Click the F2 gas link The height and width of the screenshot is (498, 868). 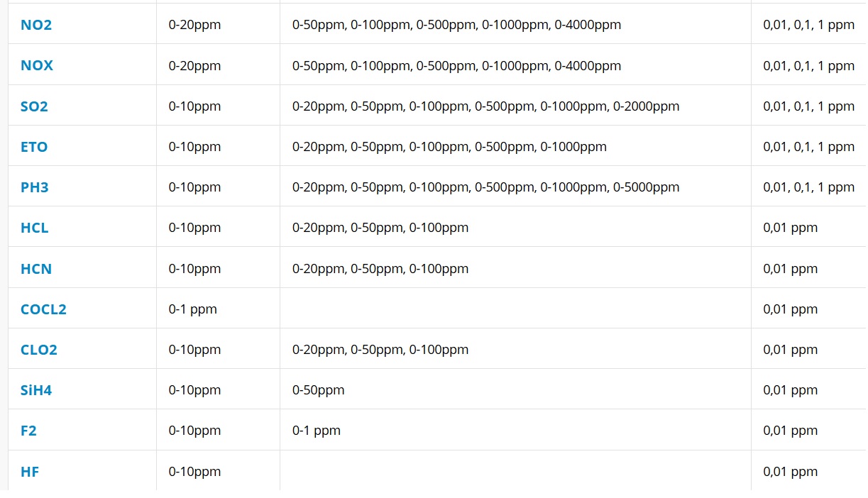click(x=28, y=431)
